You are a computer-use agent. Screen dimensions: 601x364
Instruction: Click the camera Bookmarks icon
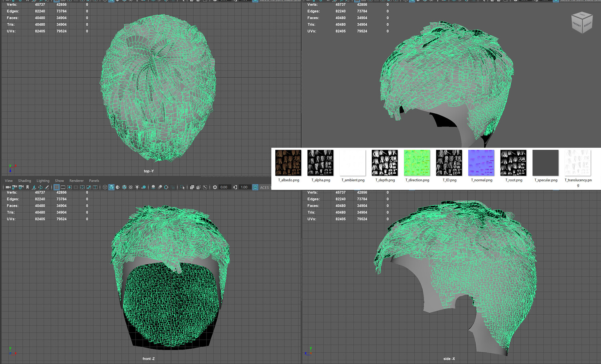(27, 187)
